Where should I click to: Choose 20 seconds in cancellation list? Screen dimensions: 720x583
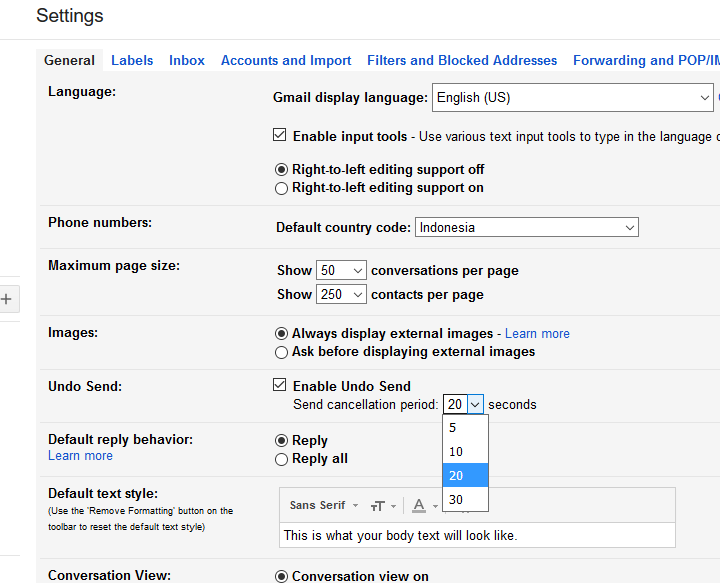click(465, 475)
